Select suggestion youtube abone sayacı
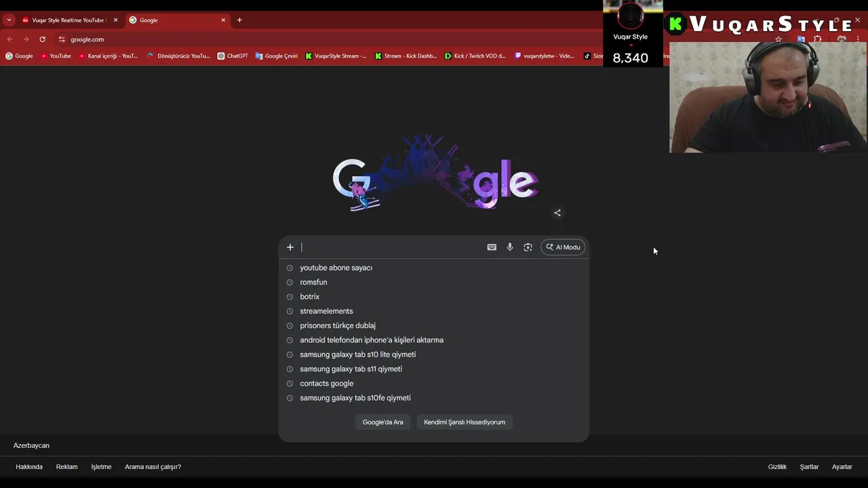 click(x=434, y=268)
